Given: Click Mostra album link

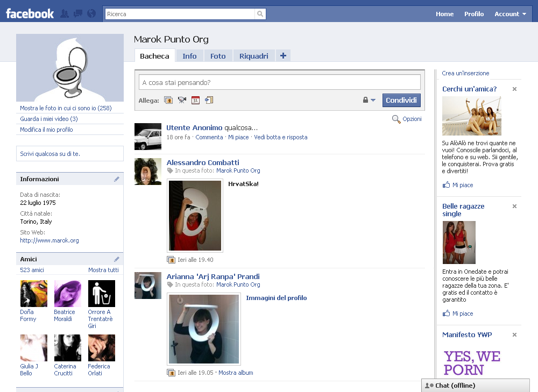Looking at the screenshot, I should click(236, 373).
